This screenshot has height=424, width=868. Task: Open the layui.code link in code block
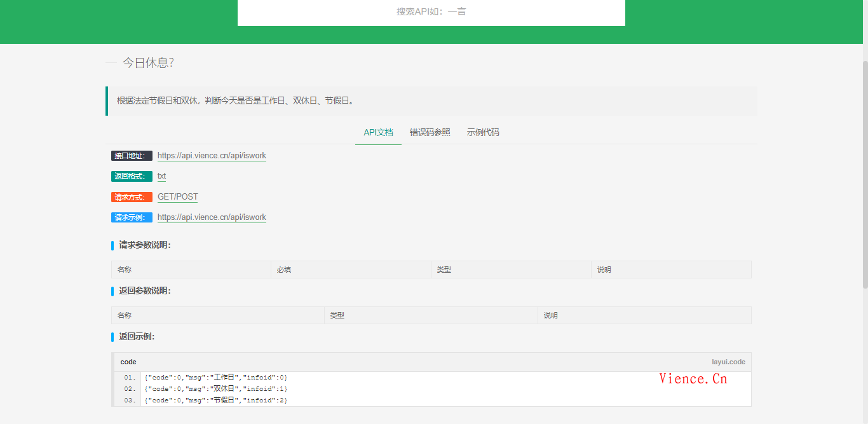click(x=728, y=362)
